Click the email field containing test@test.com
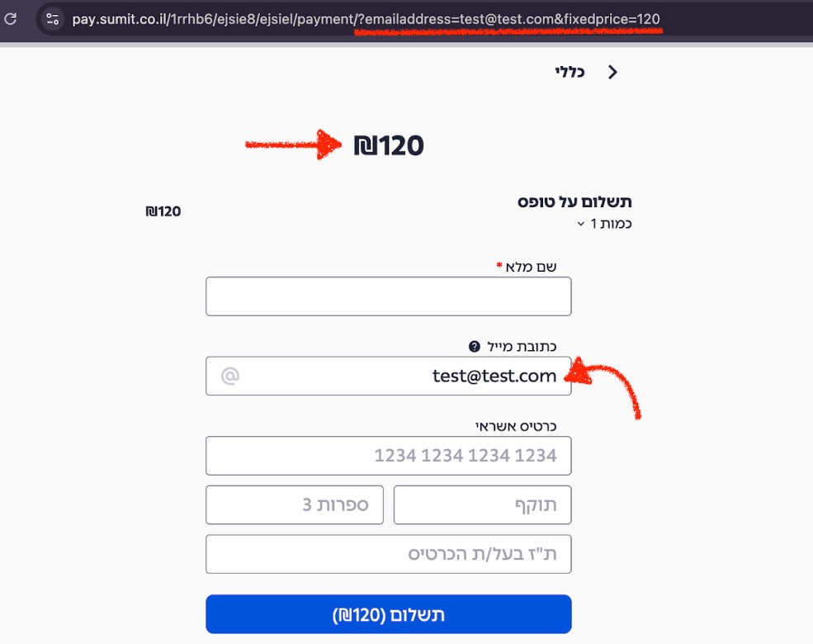The height and width of the screenshot is (644, 813). click(x=389, y=376)
